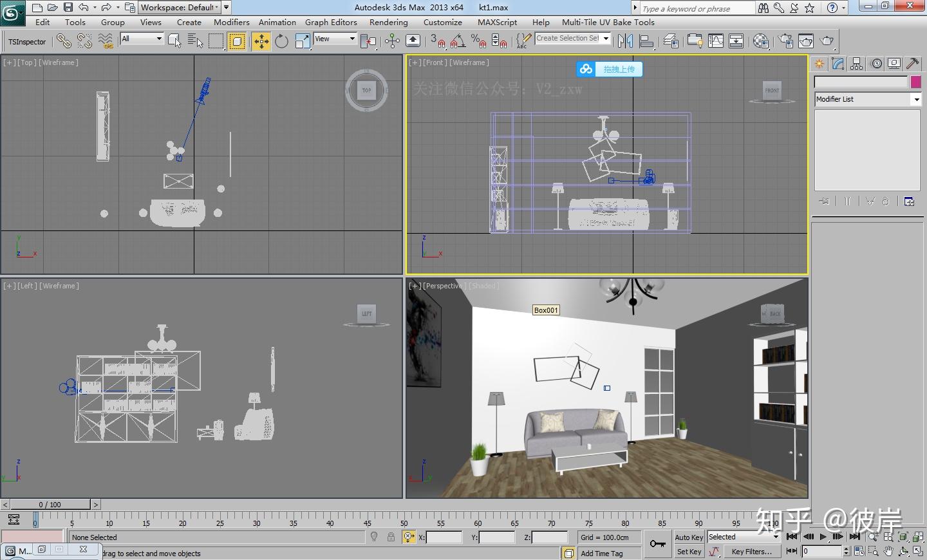Open the Modifiers menu
927x560 pixels.
pyautogui.click(x=232, y=22)
